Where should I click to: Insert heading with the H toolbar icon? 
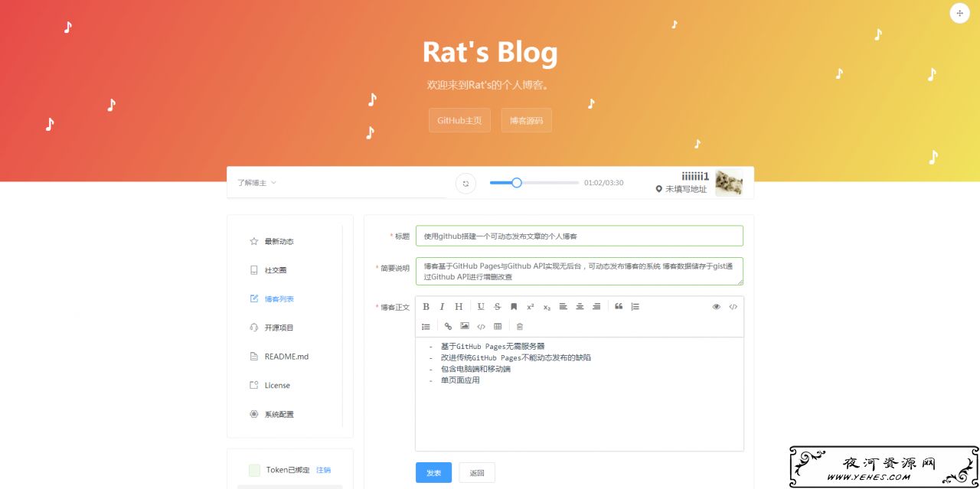pyautogui.click(x=459, y=307)
